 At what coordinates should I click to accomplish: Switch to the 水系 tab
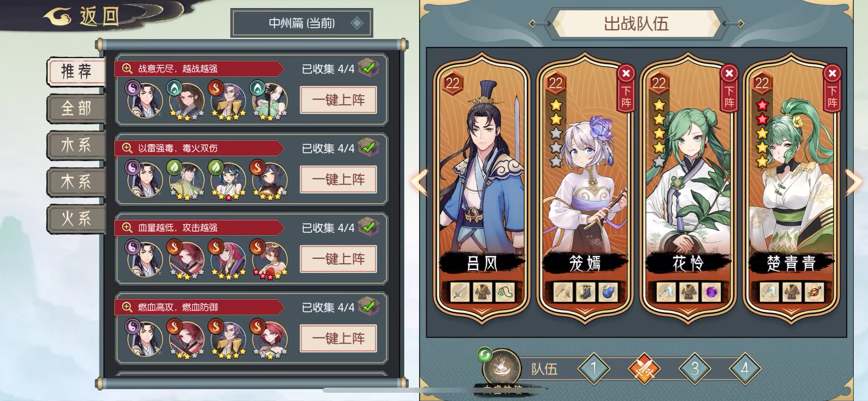point(76,145)
